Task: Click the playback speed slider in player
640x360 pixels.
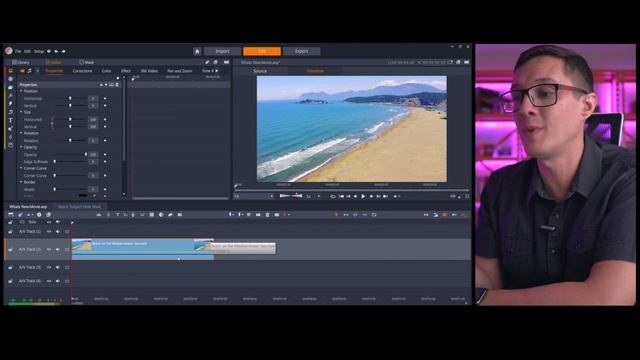Action: (291, 196)
